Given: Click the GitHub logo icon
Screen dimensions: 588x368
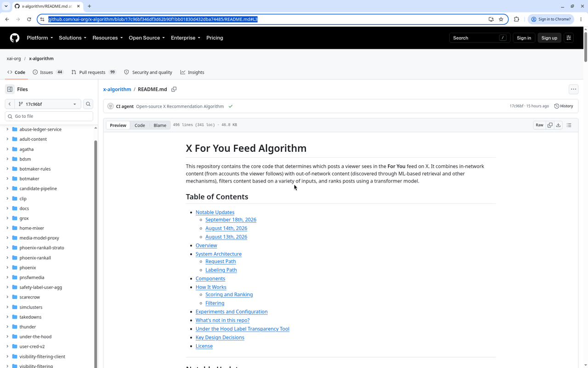Looking at the screenshot, I should (15, 38).
